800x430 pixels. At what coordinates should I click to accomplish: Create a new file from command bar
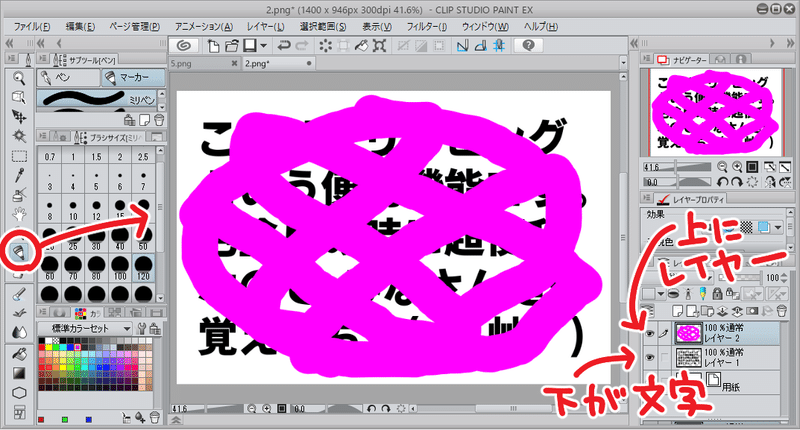pos(213,46)
